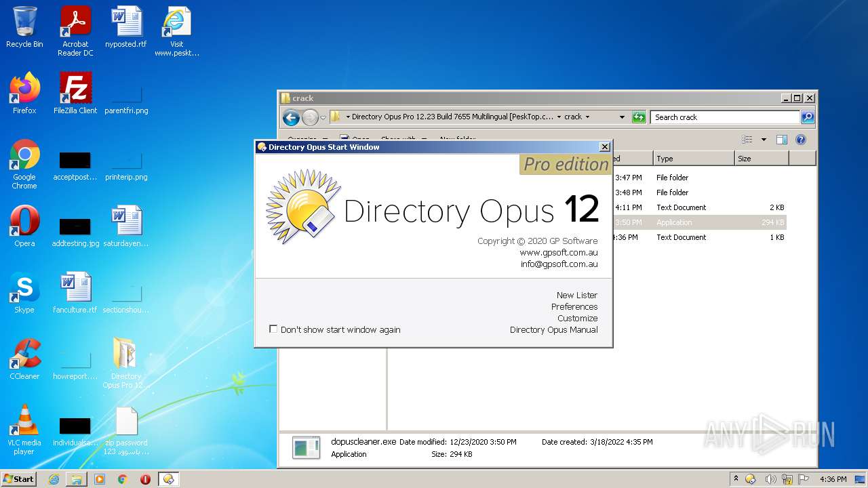Select the File folder row modified 3:48 PM
This screenshot has width=868, height=488.
point(698,192)
